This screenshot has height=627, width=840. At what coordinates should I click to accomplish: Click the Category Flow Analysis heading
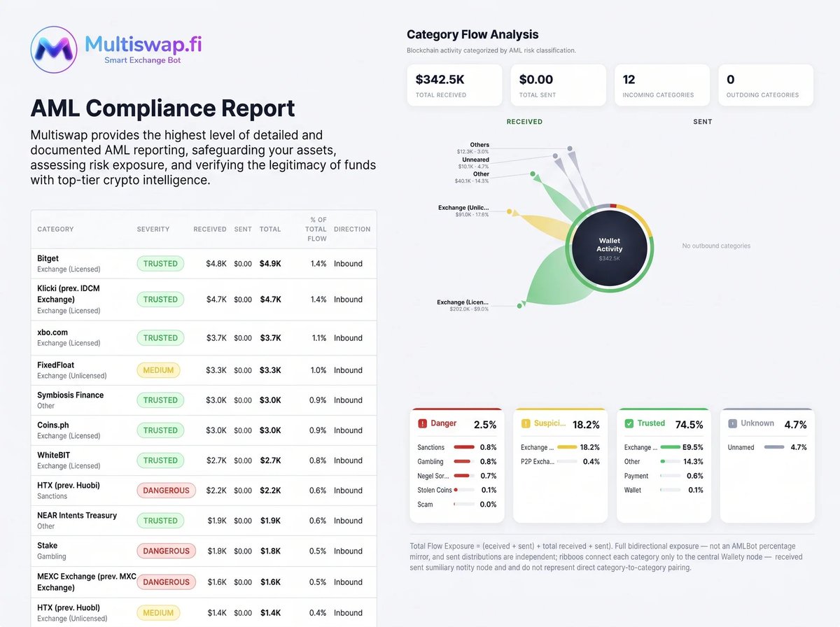point(472,34)
